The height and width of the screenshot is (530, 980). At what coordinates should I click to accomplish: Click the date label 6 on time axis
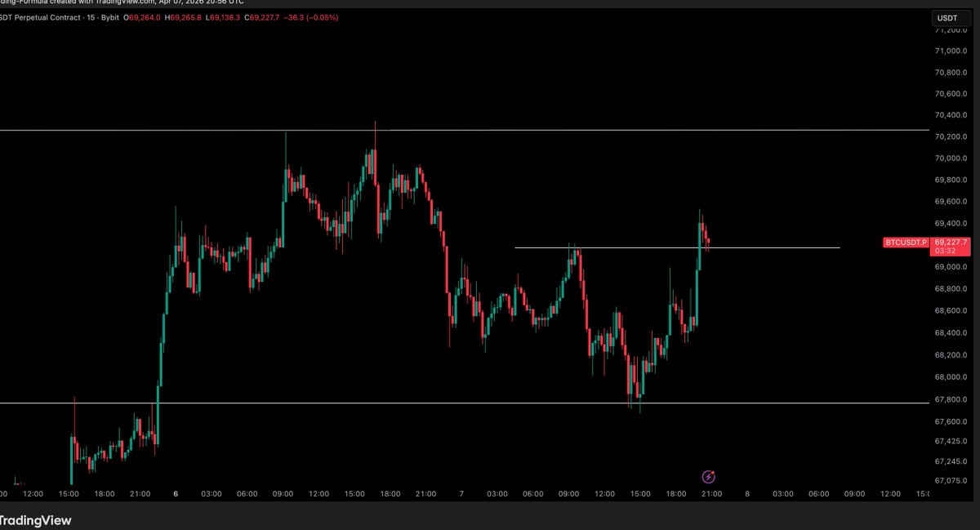coord(176,494)
